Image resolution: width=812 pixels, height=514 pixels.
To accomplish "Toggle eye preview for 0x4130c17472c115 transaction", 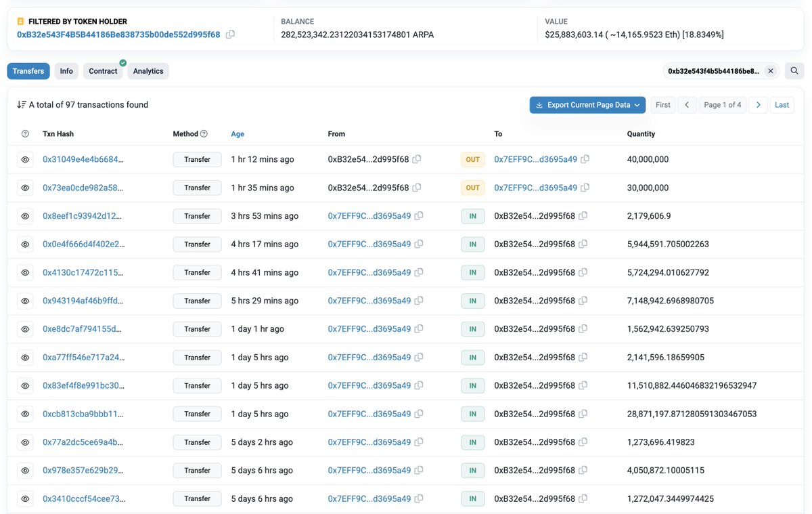I will (x=25, y=272).
